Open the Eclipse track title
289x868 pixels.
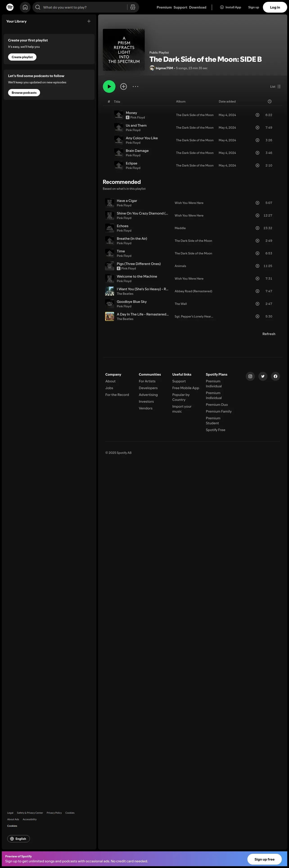[x=131, y=163]
